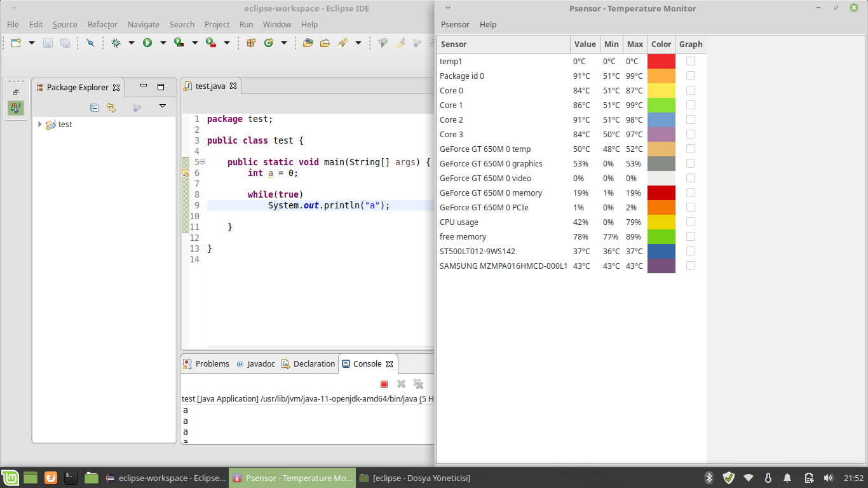Open the Run button dropdown arrow
Screen dimensions: 868x488
(x=163, y=43)
